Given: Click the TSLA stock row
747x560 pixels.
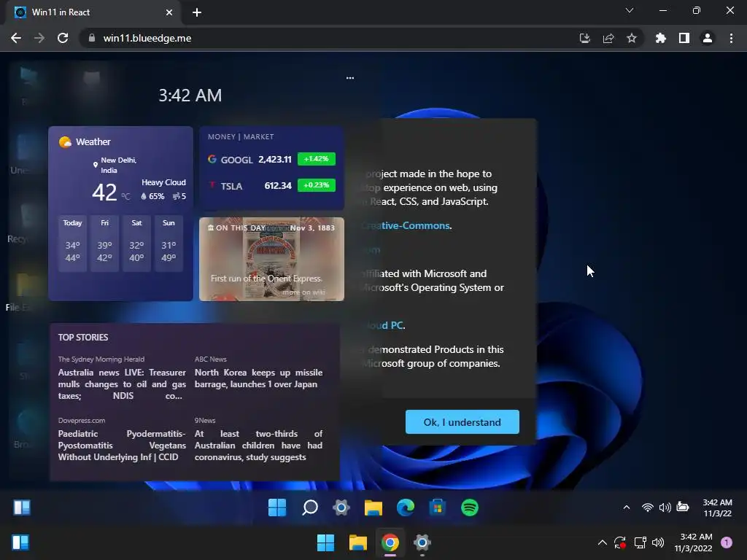Looking at the screenshot, I should pos(271,186).
